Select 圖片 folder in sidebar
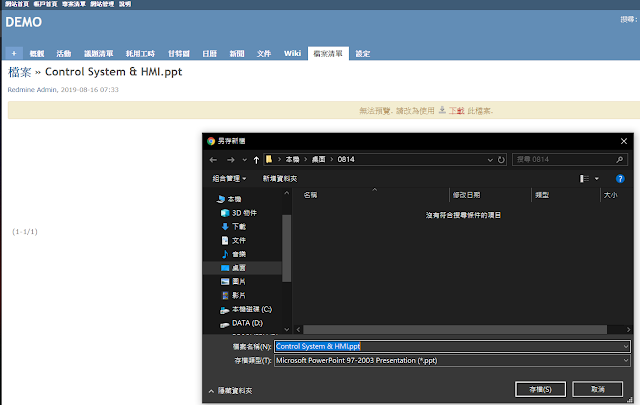Viewport: 640px width, 405px height. coord(234,281)
